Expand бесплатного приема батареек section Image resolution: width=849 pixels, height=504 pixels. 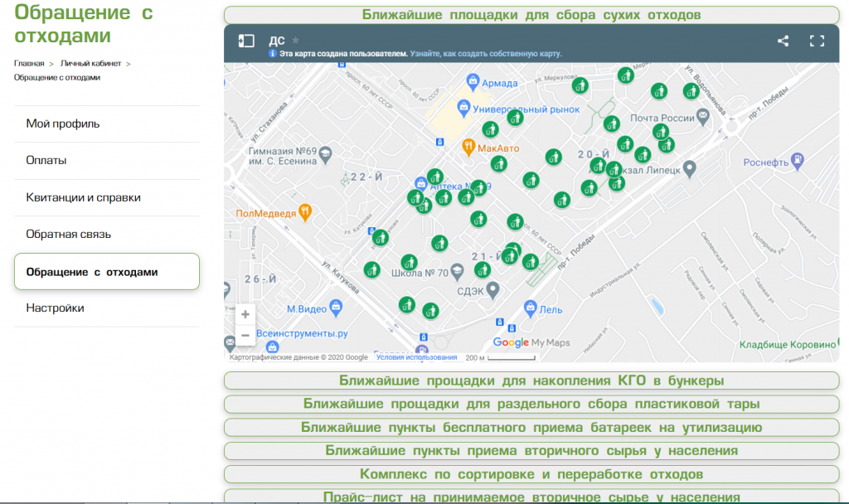(531, 428)
